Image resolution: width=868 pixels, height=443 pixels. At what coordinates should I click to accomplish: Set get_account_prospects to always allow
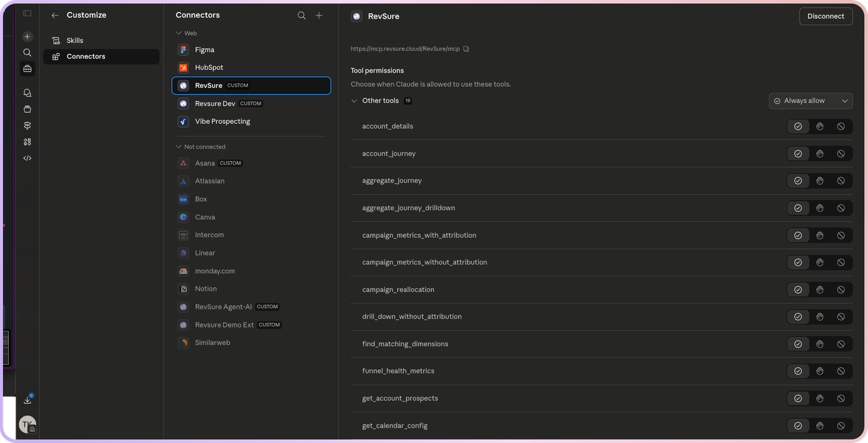coord(798,398)
